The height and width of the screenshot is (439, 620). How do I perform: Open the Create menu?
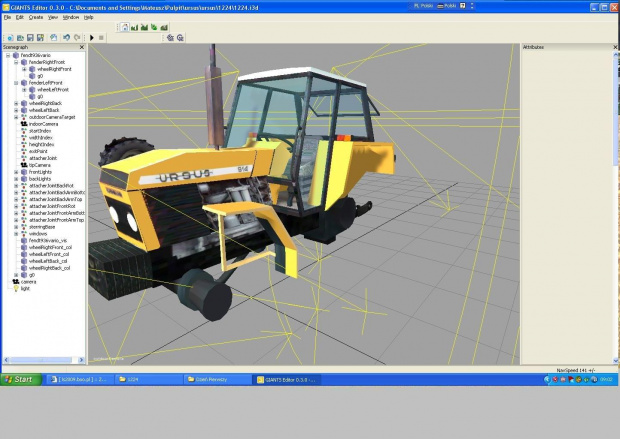tap(36, 17)
